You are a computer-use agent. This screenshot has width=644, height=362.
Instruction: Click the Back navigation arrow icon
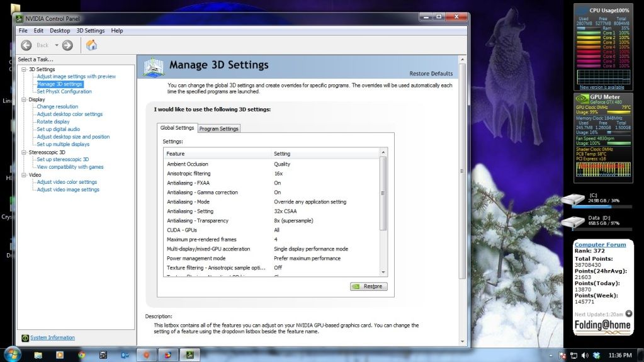click(26, 45)
